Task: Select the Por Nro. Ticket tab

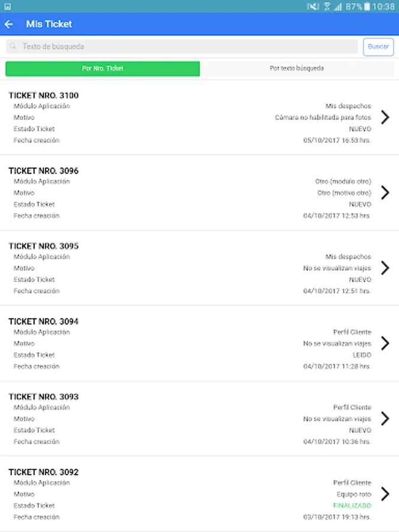Action: [x=103, y=69]
